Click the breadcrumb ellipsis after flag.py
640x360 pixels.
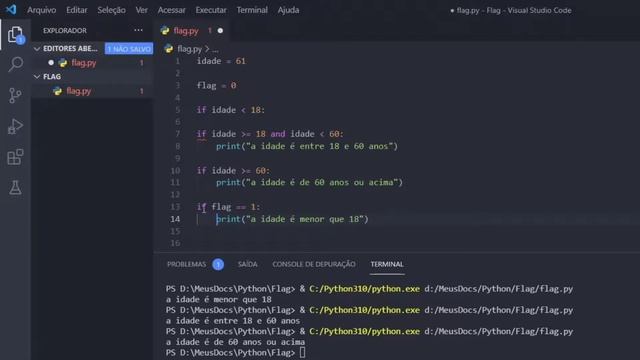coord(215,49)
